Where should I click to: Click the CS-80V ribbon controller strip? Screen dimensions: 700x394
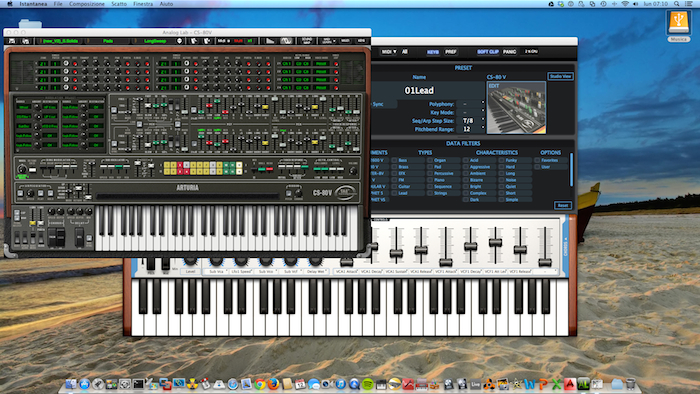(x=188, y=196)
